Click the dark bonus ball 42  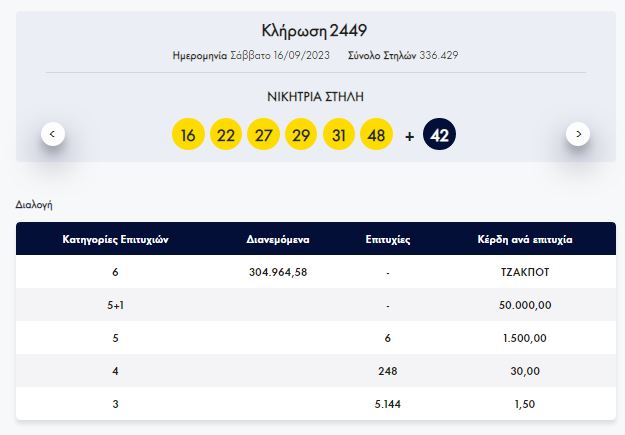[x=439, y=135]
